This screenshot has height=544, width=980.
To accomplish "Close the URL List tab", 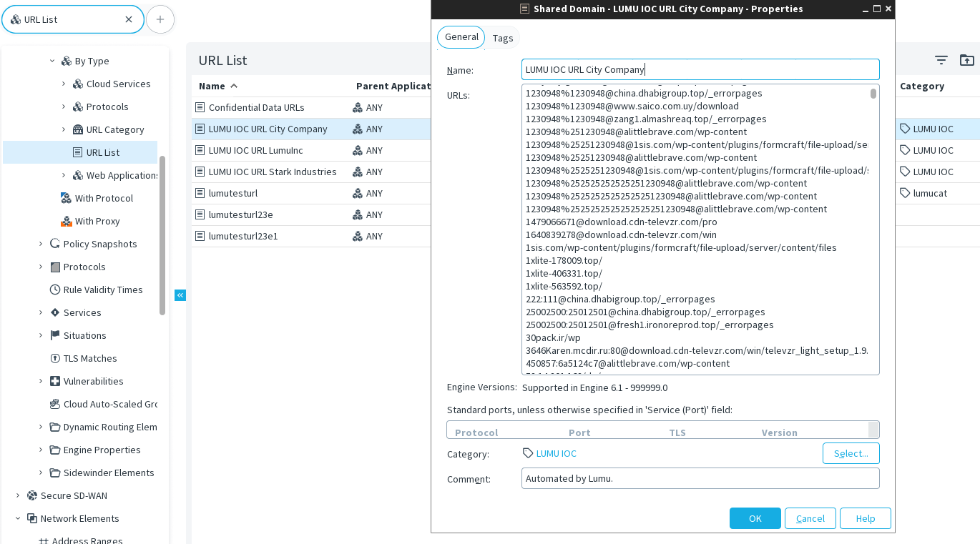I will 129,19.
